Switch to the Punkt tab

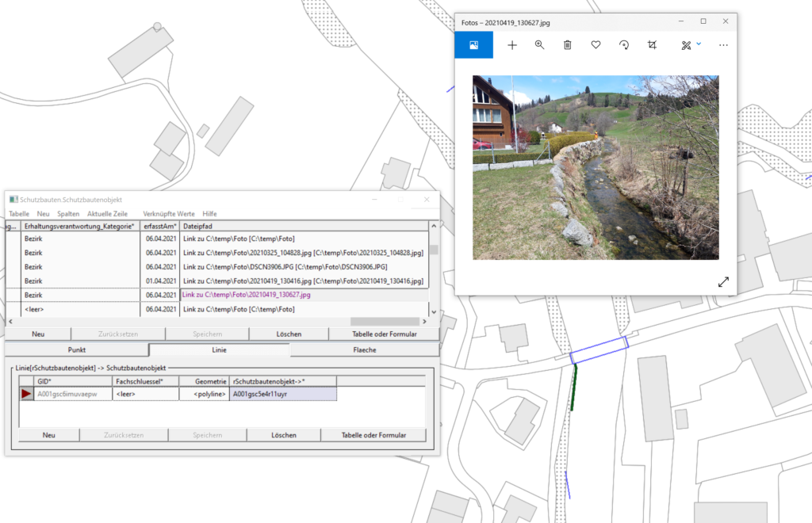coord(77,349)
